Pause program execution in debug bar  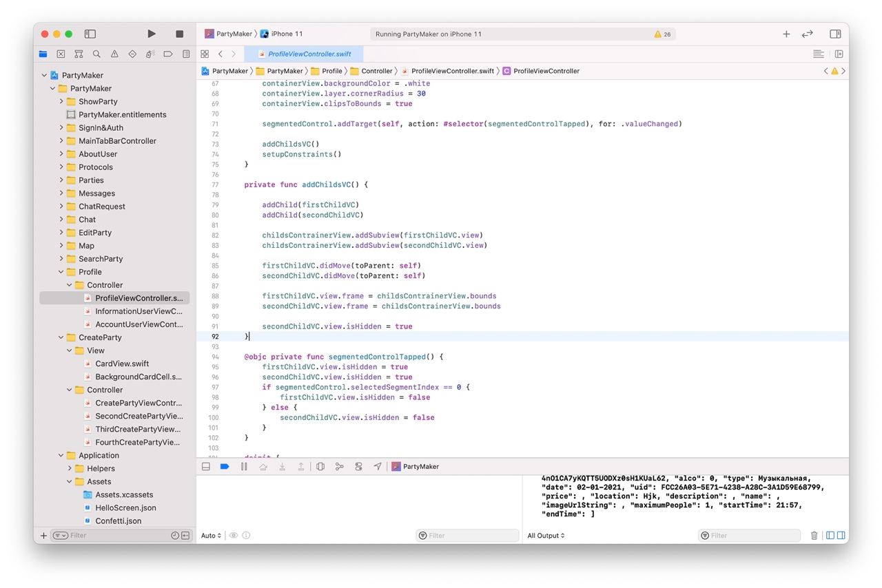244,466
